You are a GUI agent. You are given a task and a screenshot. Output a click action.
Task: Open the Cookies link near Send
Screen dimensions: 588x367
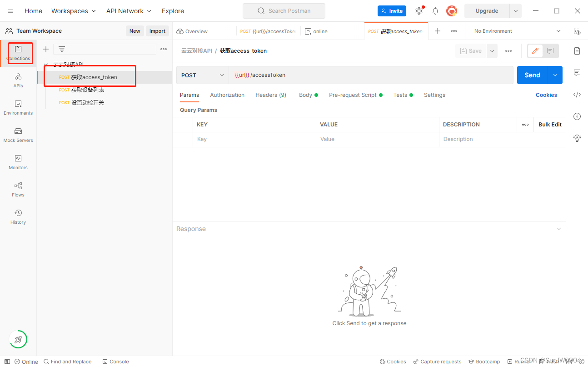(x=546, y=95)
